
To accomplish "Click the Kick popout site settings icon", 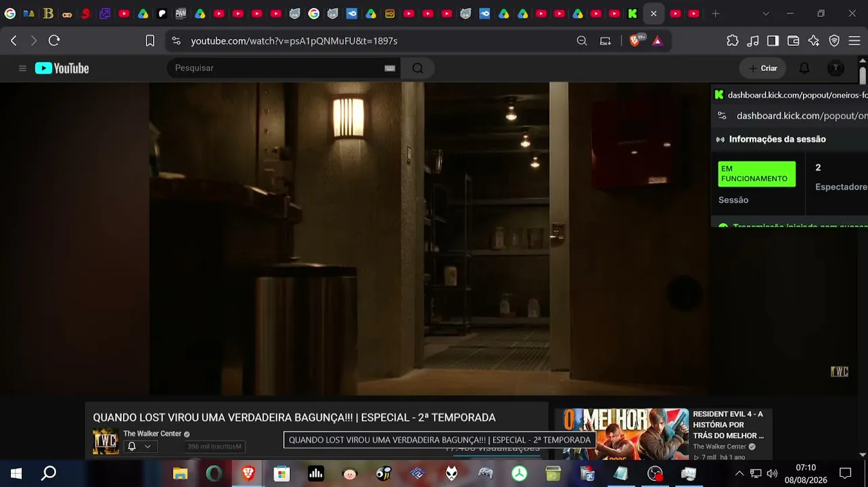I will pyautogui.click(x=722, y=116).
